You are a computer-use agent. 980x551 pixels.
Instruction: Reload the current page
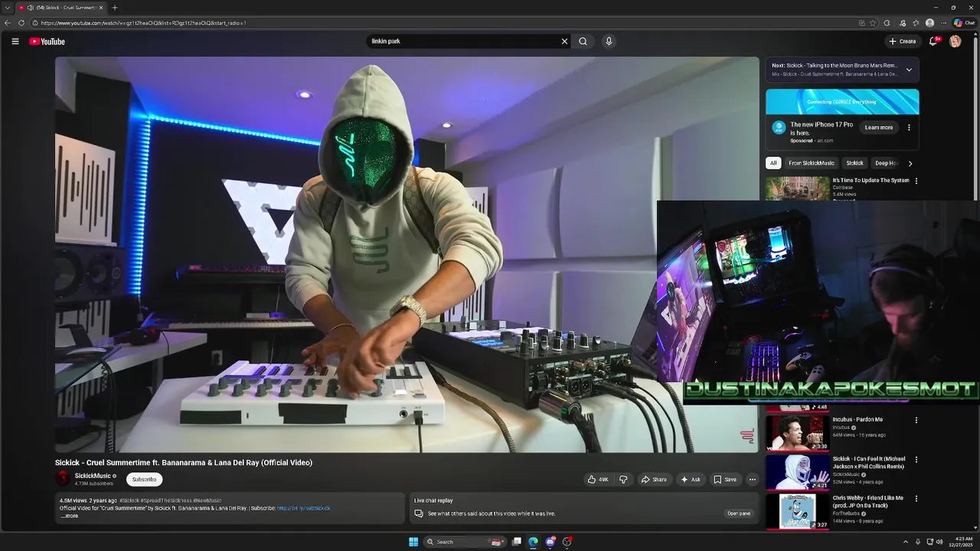[x=21, y=23]
